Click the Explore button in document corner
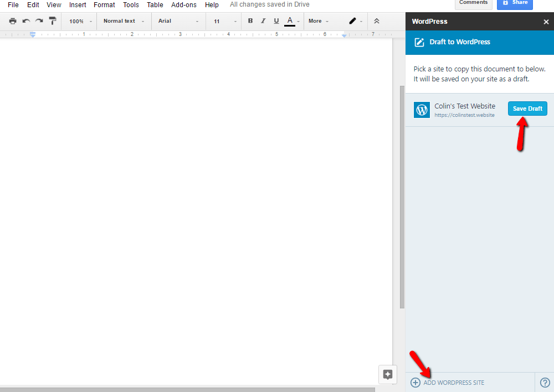 [388, 374]
